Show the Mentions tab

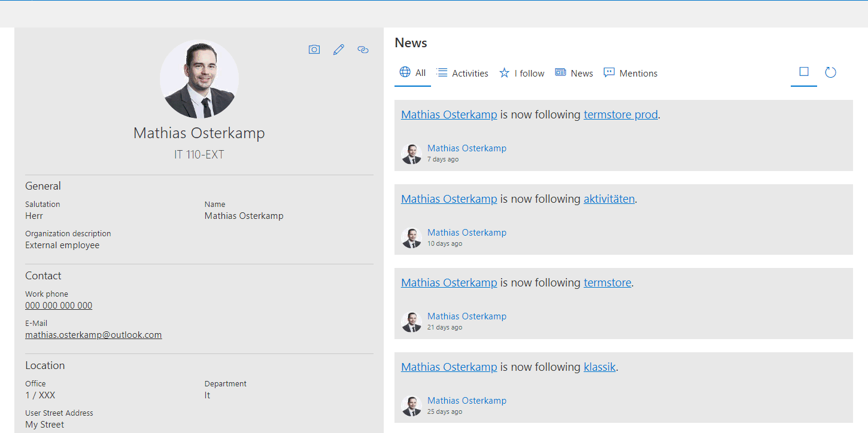(x=630, y=73)
